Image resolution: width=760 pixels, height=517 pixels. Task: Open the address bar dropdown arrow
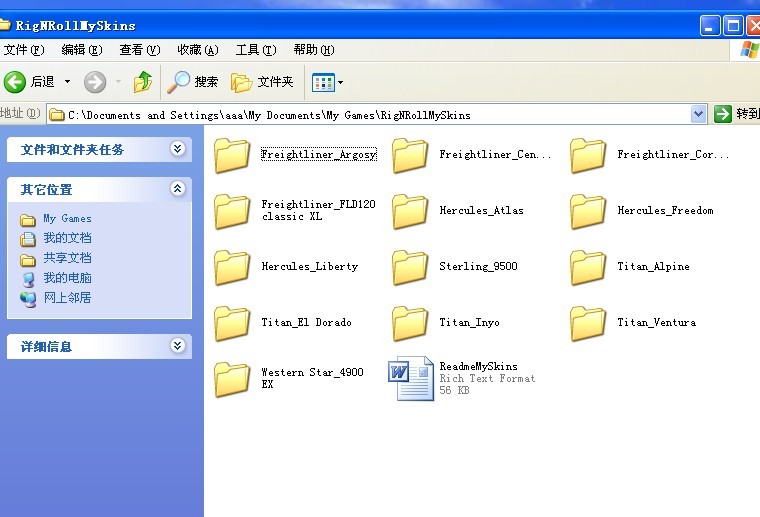pos(698,115)
